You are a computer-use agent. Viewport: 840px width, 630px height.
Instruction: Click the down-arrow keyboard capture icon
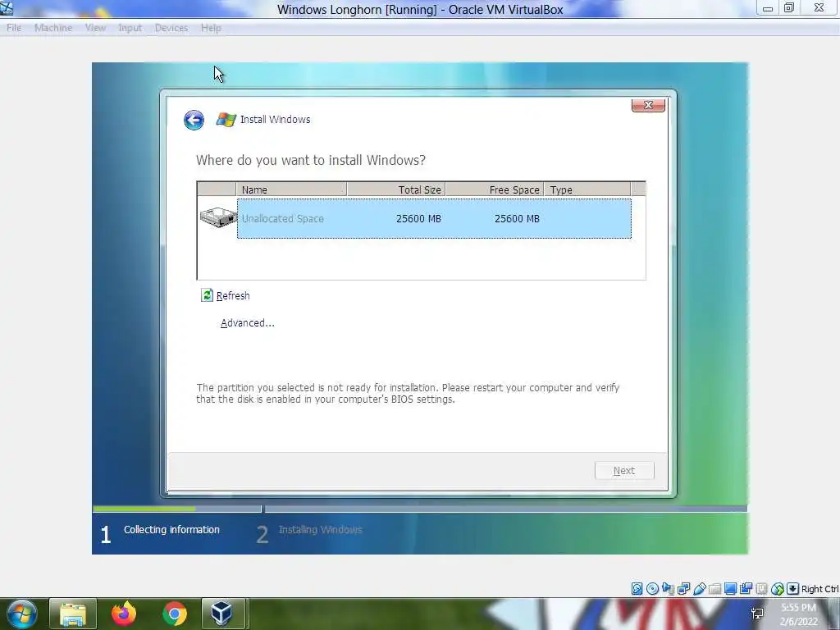point(793,589)
